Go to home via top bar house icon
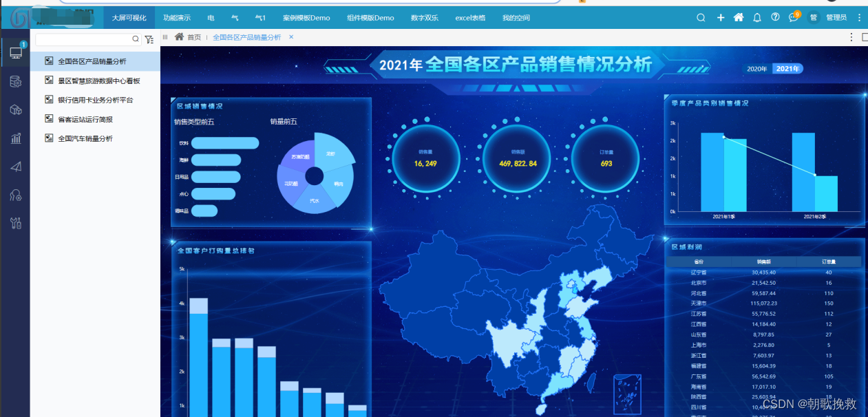The image size is (868, 417). pyautogui.click(x=739, y=18)
